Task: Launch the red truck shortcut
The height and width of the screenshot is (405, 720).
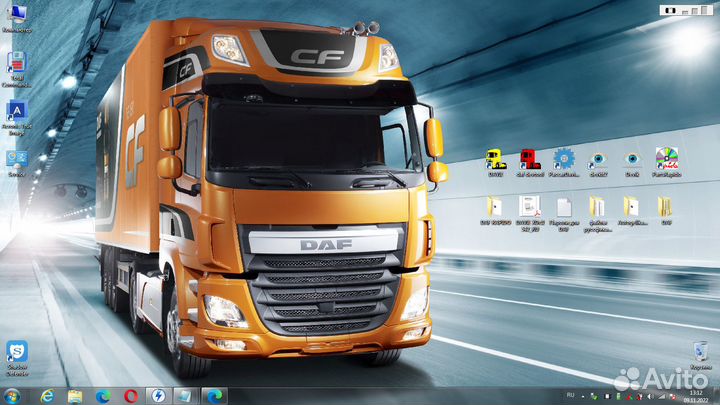Action: [x=529, y=163]
